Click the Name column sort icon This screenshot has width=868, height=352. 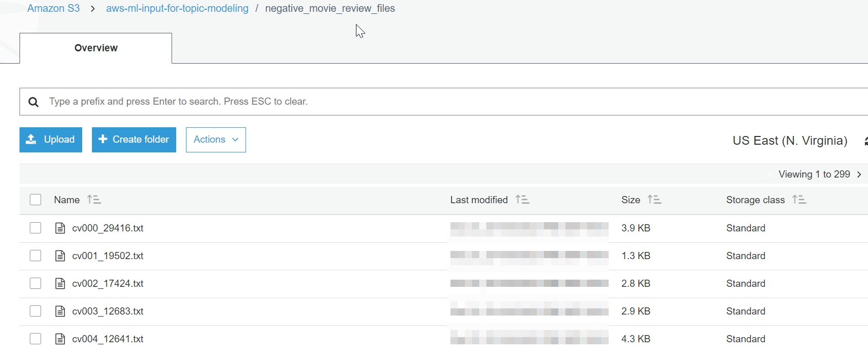(94, 200)
